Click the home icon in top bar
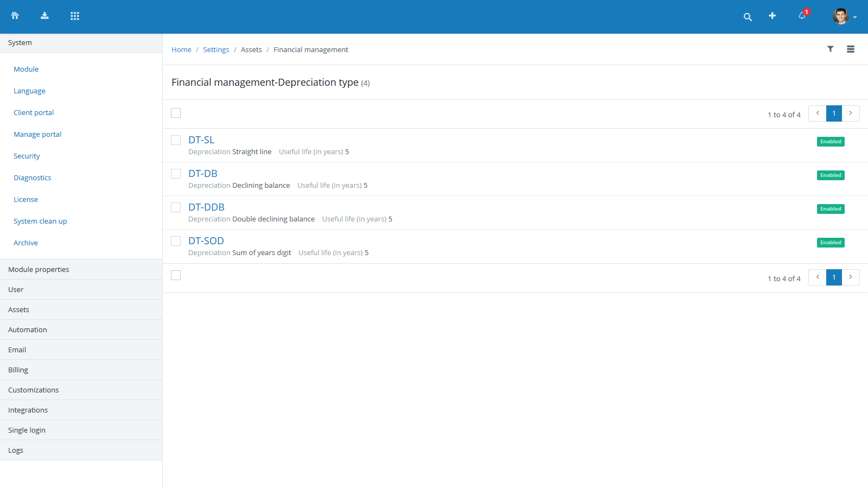Screen dimensions: 868x488 tap(15, 16)
